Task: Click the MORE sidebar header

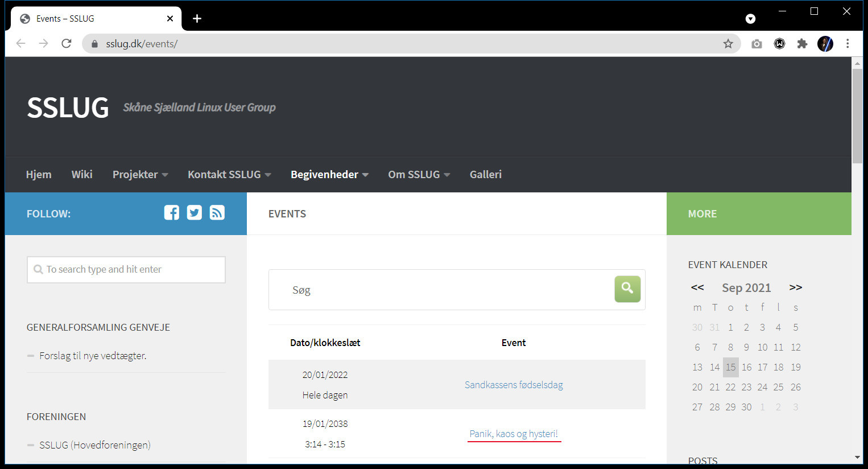Action: pyautogui.click(x=702, y=214)
